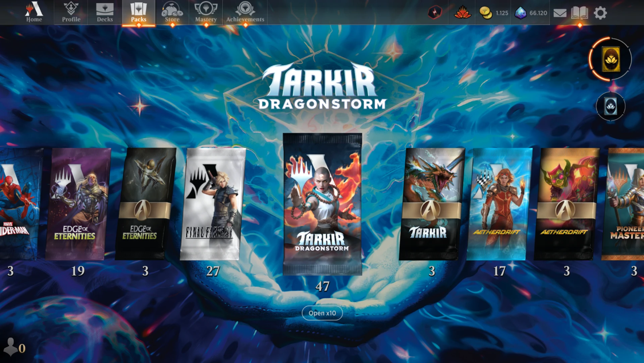644x363 pixels.
Task: Click the Tarkir Dragonstorm set logo
Action: 322,86
